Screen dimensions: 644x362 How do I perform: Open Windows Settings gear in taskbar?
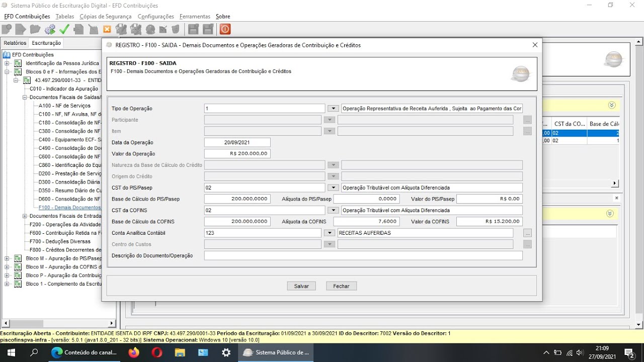point(226,352)
